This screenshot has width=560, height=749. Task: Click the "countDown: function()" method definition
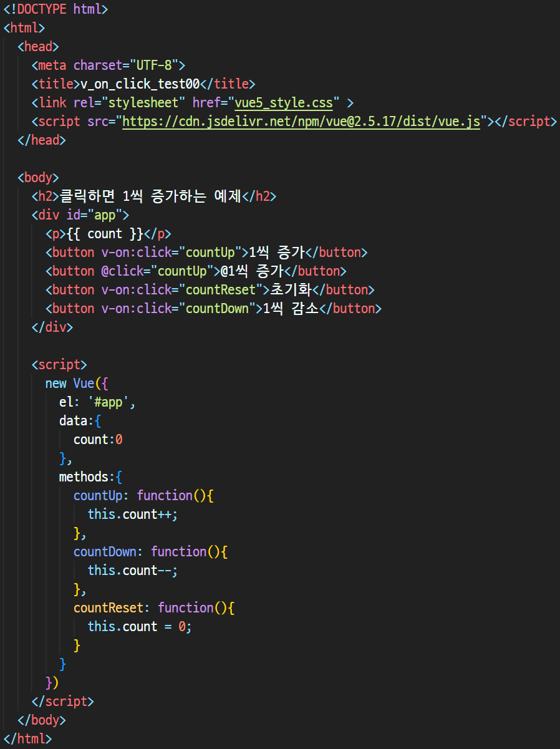tap(147, 552)
